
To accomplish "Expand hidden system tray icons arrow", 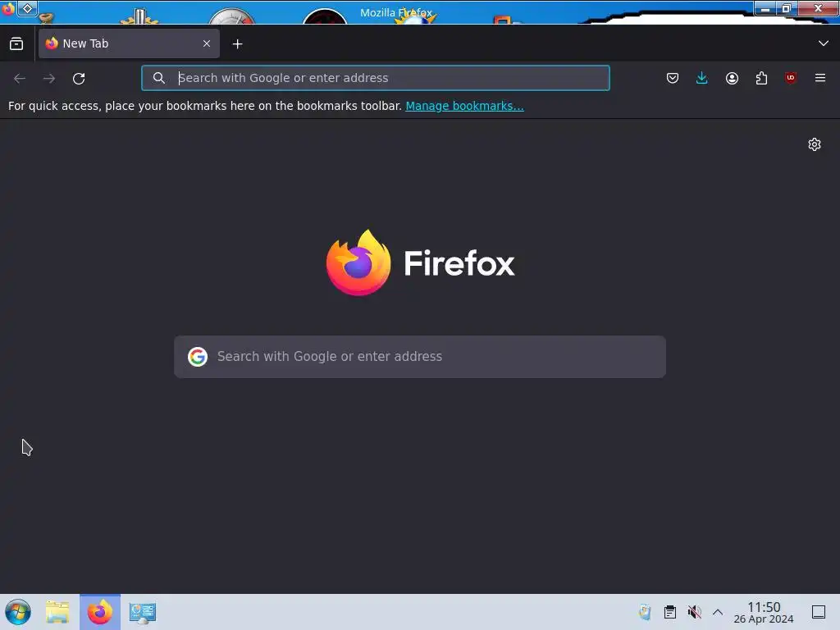I will click(718, 612).
